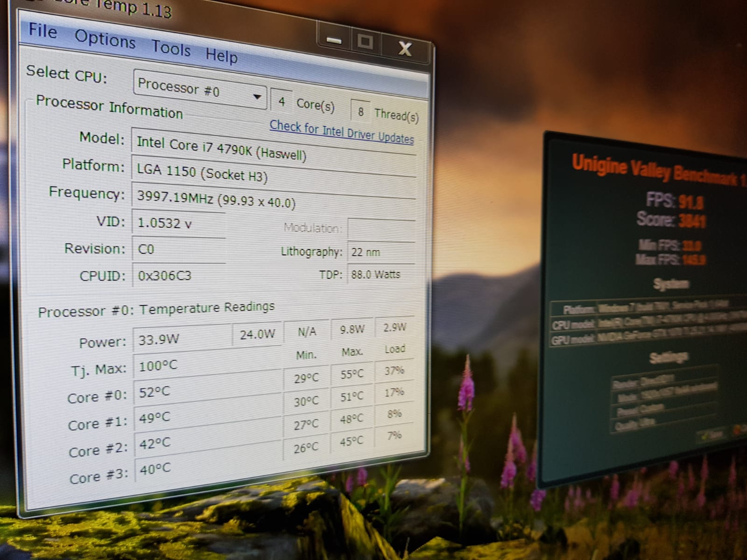Click the Lithography field showing 22 nm
747x560 pixels.
click(381, 252)
